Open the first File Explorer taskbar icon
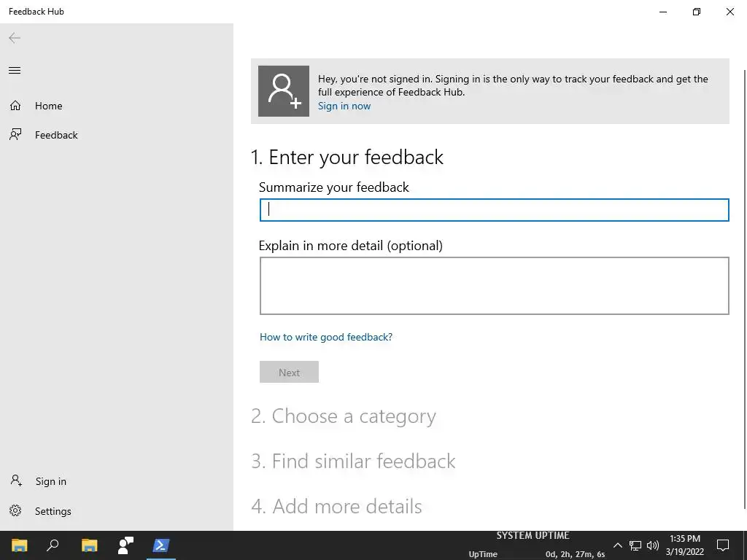 click(x=20, y=545)
